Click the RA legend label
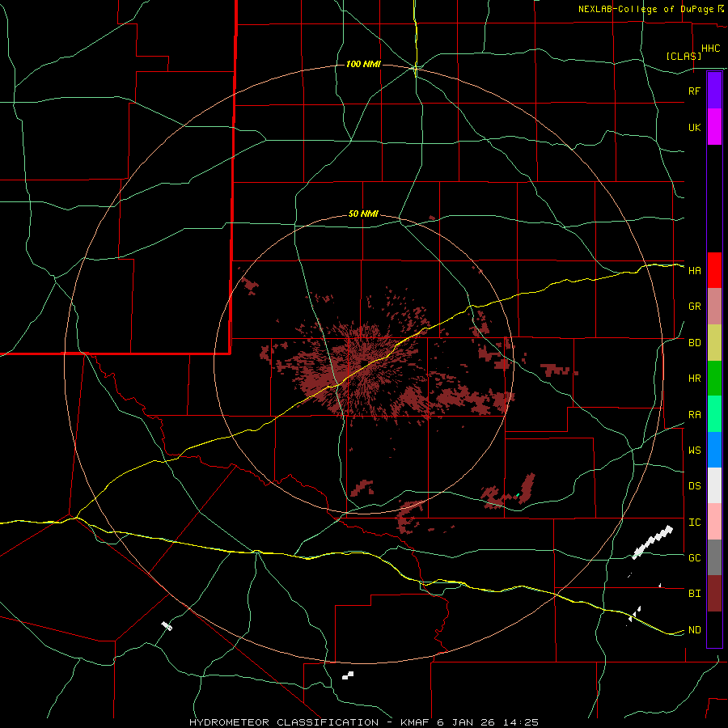The width and height of the screenshot is (728, 728). [x=694, y=415]
